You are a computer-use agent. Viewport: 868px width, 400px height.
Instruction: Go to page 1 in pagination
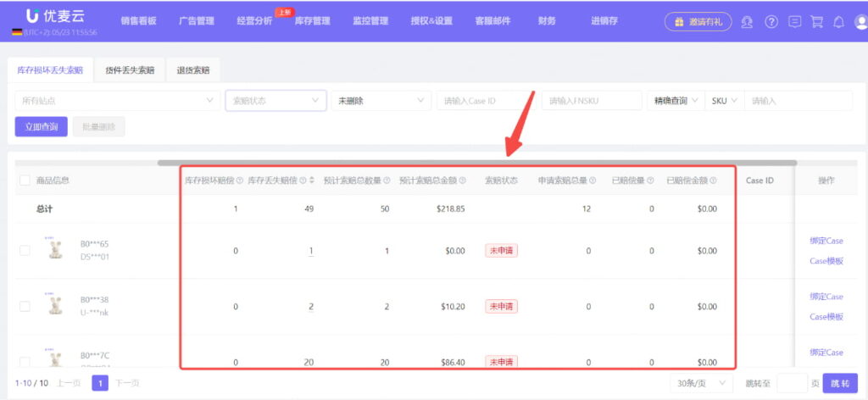100,383
